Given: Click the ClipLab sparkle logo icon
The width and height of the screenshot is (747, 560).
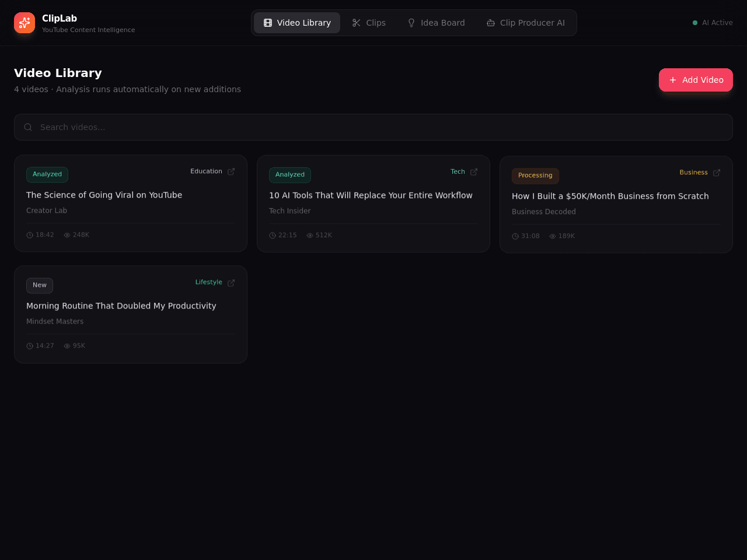Looking at the screenshot, I should coord(25,23).
